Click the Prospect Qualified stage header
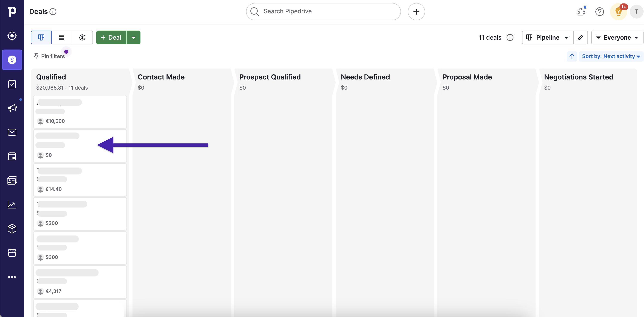Viewport: 644px width, 317px height. point(270,77)
